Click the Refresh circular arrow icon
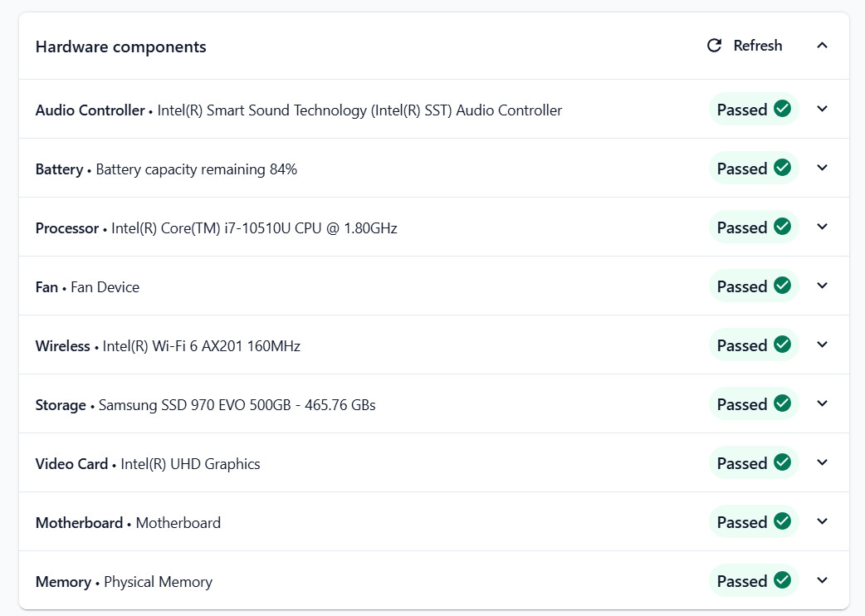Screen dimensions: 865x616 point(715,46)
